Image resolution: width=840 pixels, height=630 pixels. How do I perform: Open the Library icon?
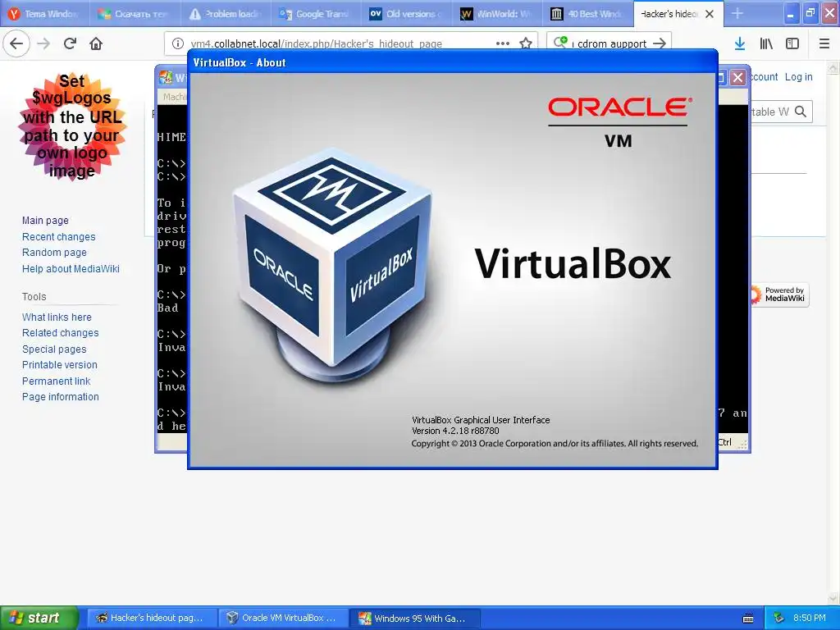pyautogui.click(x=766, y=43)
